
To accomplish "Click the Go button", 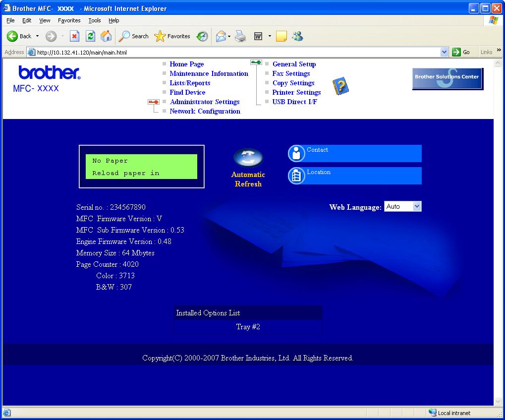I will point(461,52).
